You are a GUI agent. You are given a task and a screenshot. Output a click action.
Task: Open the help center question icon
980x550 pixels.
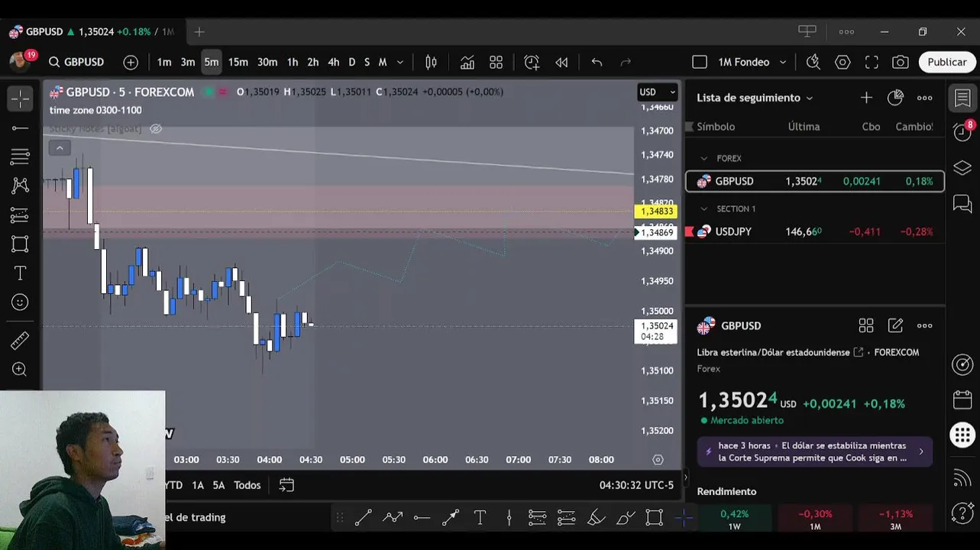(962, 513)
